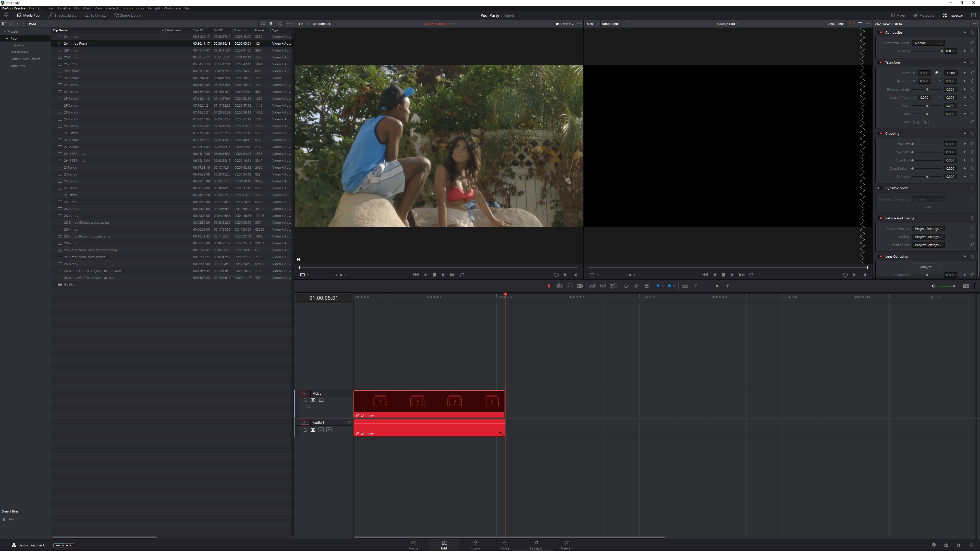Switch to the Fairlight page
Screen dimensions: 980x551
[536, 545]
